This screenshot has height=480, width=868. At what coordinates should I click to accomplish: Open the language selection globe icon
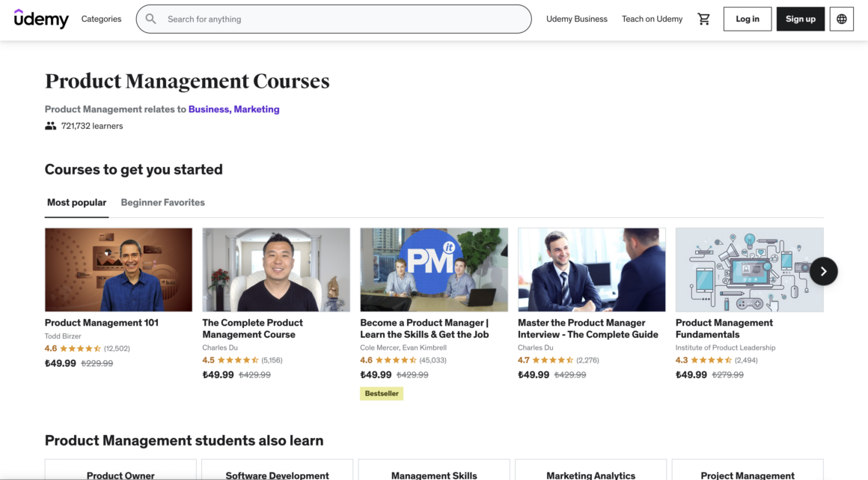pyautogui.click(x=841, y=19)
